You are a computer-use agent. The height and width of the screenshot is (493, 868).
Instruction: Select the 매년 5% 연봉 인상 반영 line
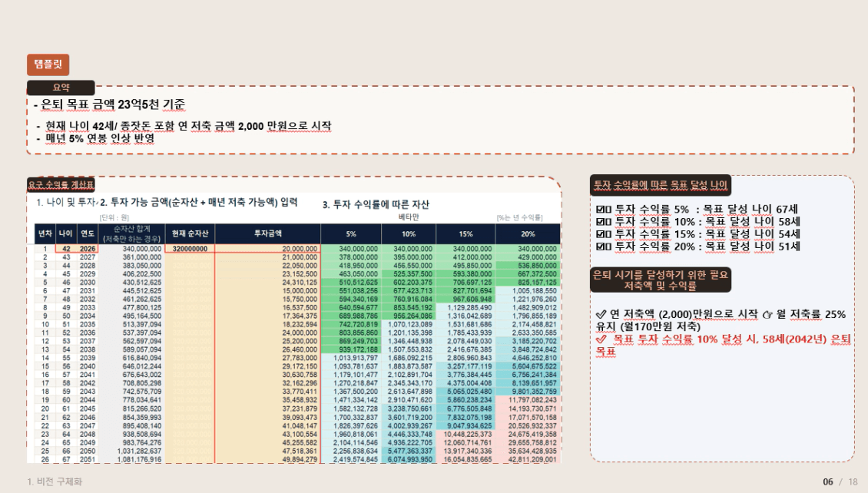(100, 138)
